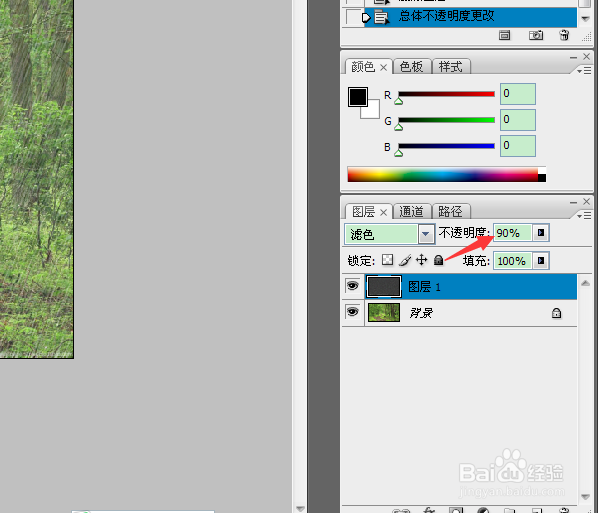Click the R red slider track
The height and width of the screenshot is (513, 598).
coord(446,94)
